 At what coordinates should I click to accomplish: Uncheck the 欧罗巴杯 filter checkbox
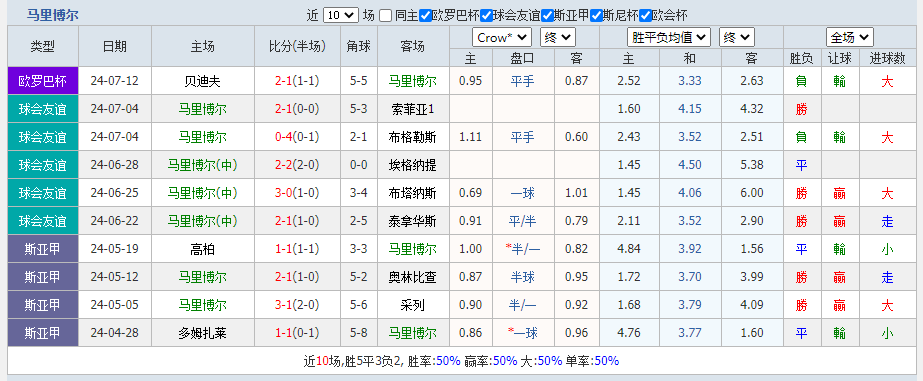click(425, 15)
